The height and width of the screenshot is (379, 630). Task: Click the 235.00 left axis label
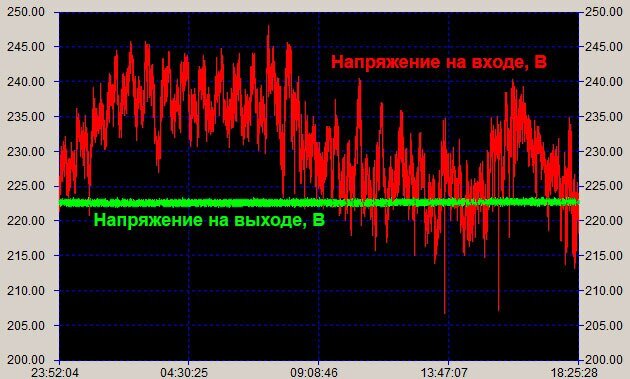coord(26,117)
